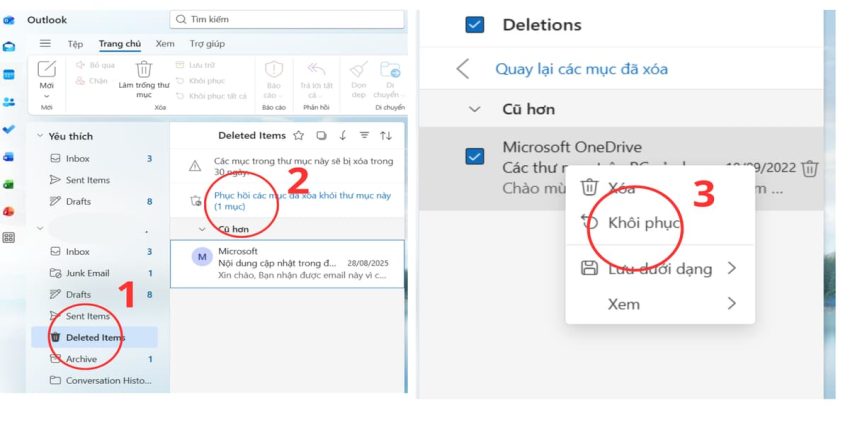
Task: Click the back chevron beside Quay lại
Action: [462, 69]
